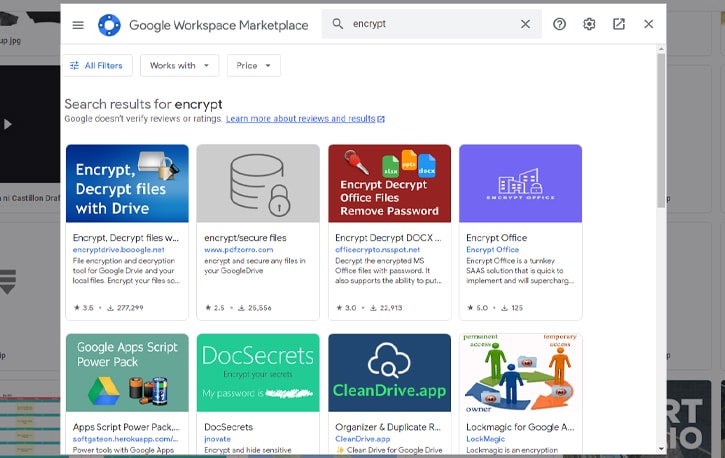Open the hamburger main menu
The image size is (725, 458).
78,25
